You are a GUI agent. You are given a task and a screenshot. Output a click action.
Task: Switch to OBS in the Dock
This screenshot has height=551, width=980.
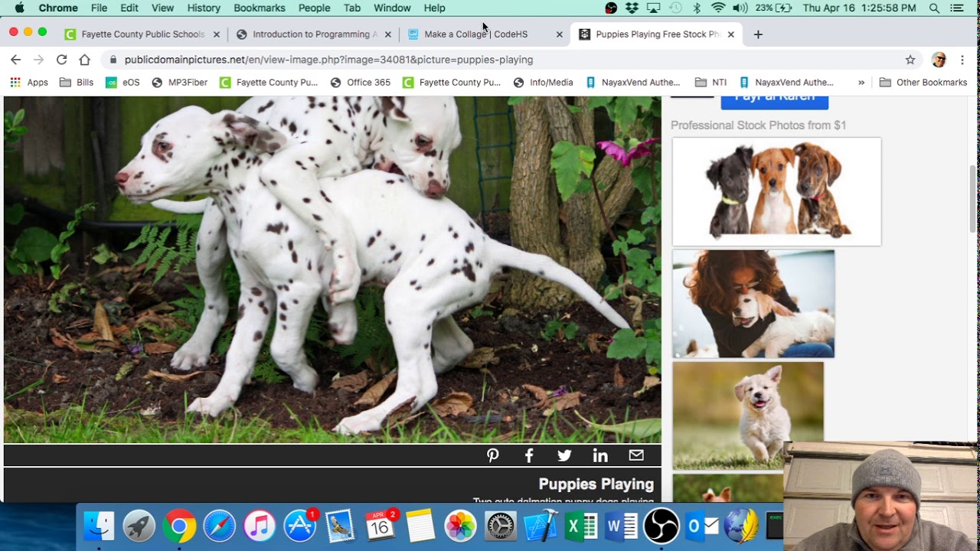[661, 527]
